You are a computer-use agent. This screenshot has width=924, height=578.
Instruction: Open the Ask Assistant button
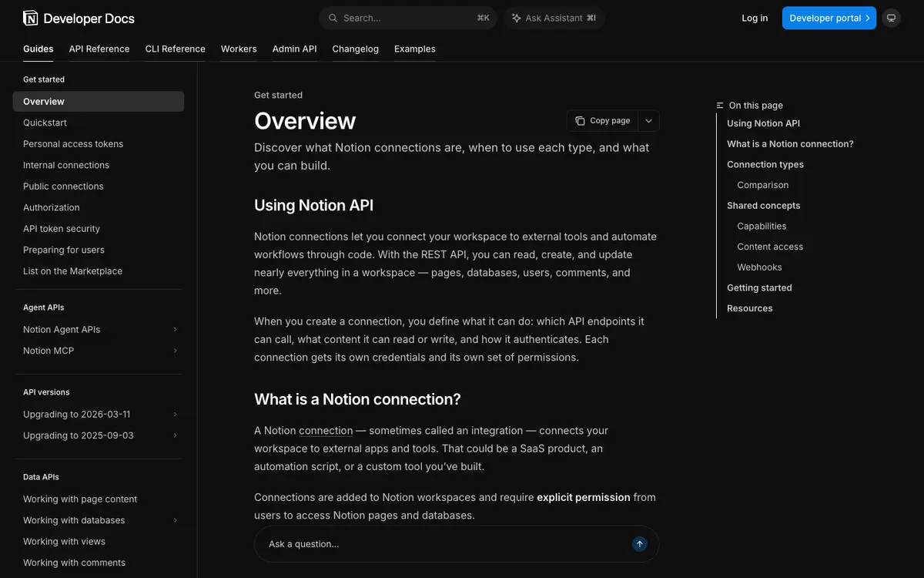[554, 18]
